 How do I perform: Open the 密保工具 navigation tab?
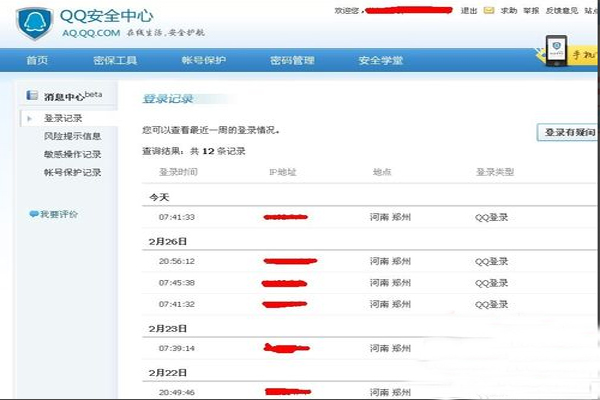point(115,60)
